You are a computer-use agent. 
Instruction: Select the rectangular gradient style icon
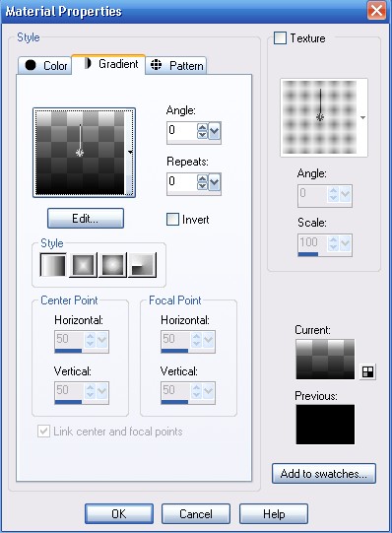click(x=83, y=264)
